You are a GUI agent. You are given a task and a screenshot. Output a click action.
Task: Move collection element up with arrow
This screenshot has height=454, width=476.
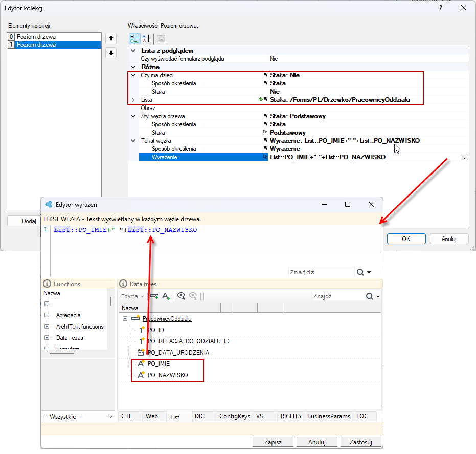coord(111,38)
